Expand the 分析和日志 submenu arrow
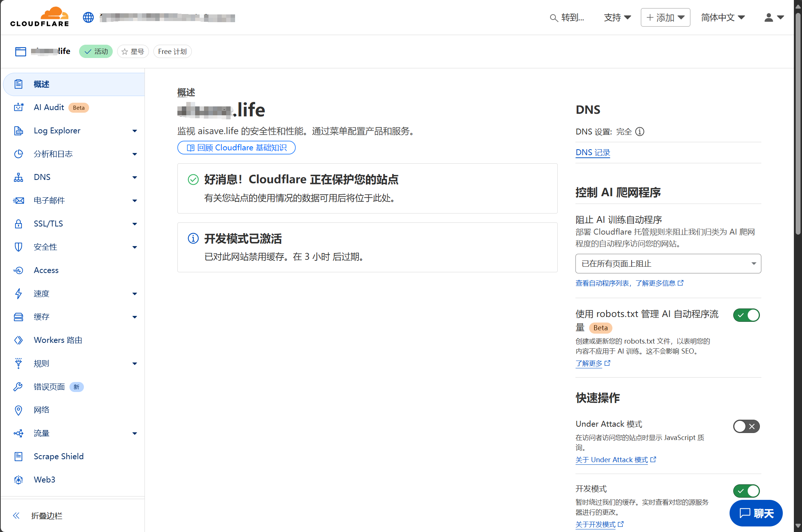This screenshot has width=802, height=532. [x=135, y=154]
